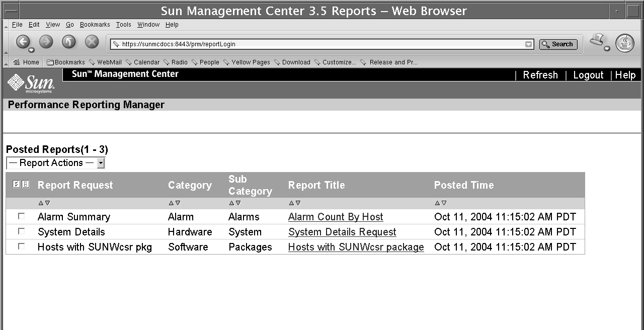Viewport: 644px width, 330px height.
Task: Stop page loading with the X button
Action: [92, 42]
